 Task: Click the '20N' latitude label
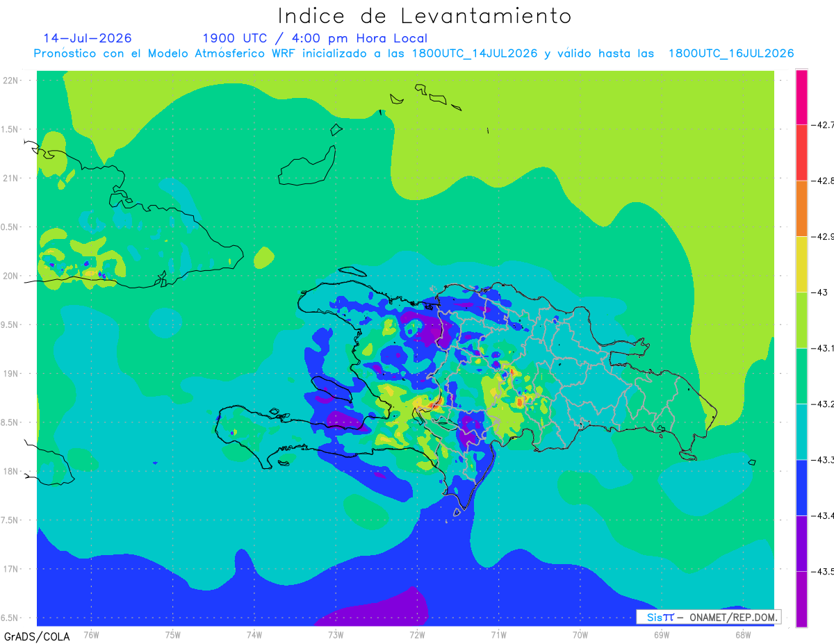click(12, 276)
